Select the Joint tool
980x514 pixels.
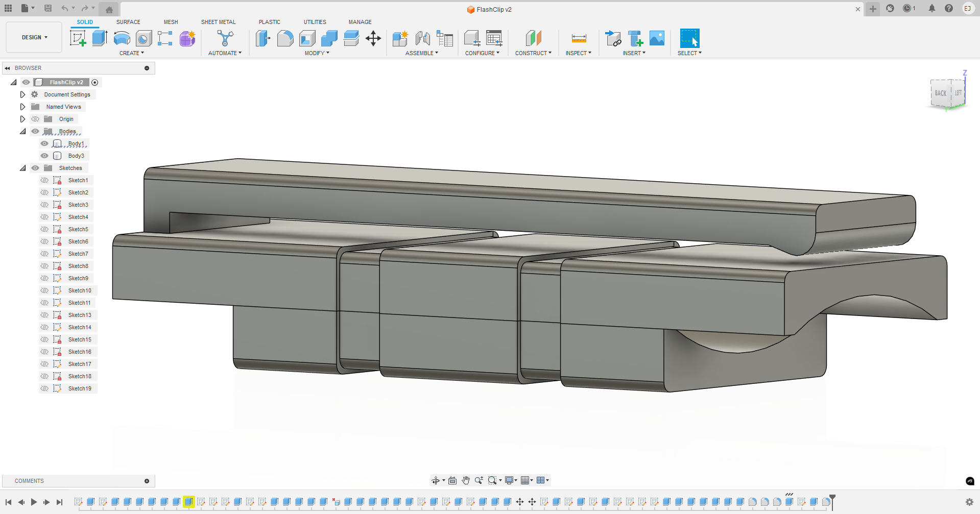tap(422, 38)
